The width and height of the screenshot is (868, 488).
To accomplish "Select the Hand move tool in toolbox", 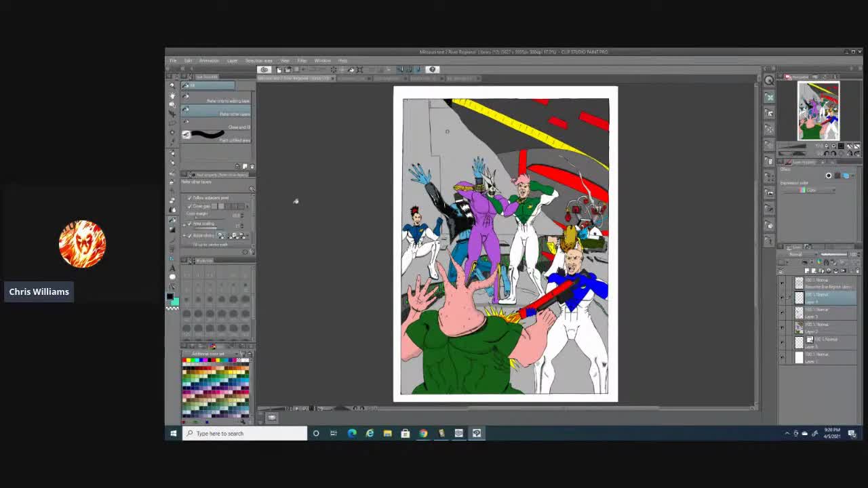I will pyautogui.click(x=172, y=96).
